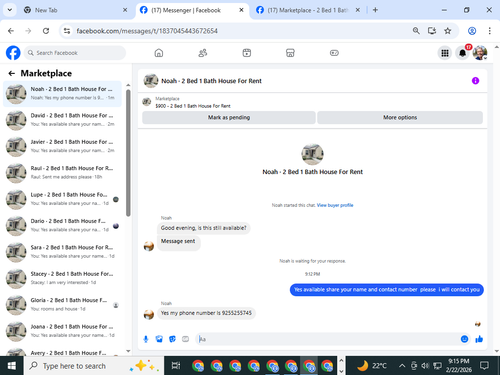
Task: Choose a sticker icon
Action: tap(172, 339)
